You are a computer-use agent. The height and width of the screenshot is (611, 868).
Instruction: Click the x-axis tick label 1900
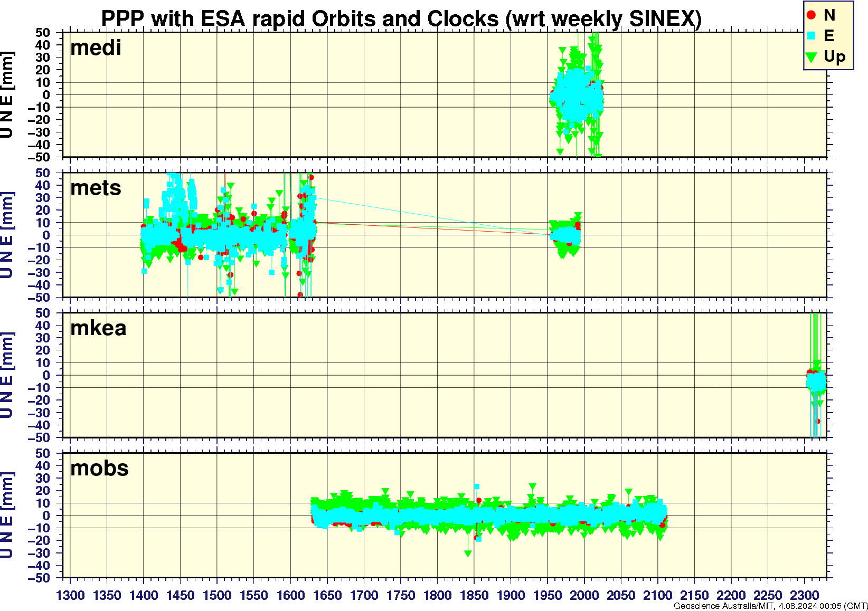click(x=511, y=596)
